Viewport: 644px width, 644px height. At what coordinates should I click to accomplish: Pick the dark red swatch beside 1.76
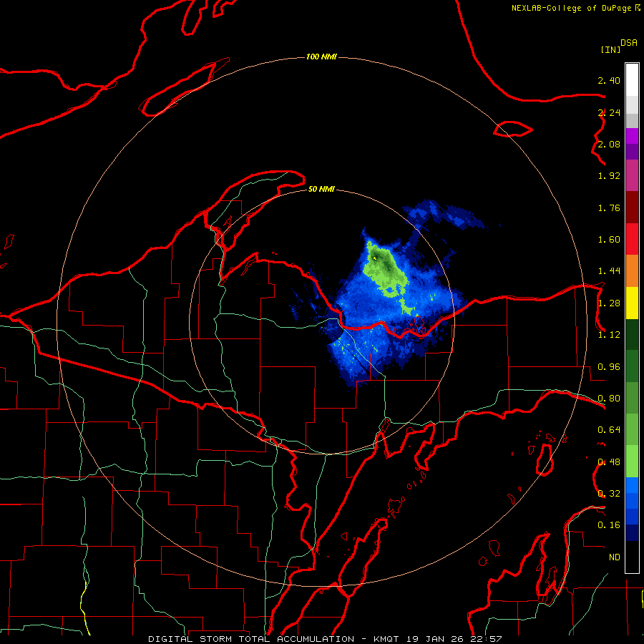click(632, 208)
